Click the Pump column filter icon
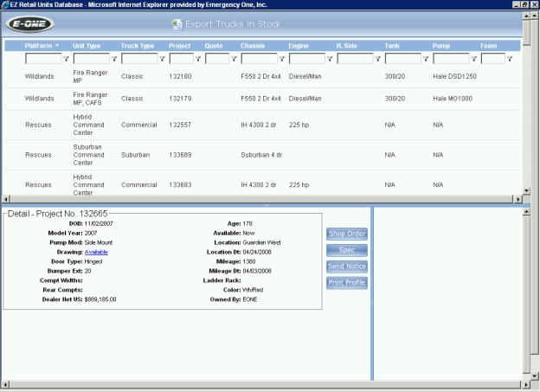Screen dimensions: 540x392 coord(474,59)
